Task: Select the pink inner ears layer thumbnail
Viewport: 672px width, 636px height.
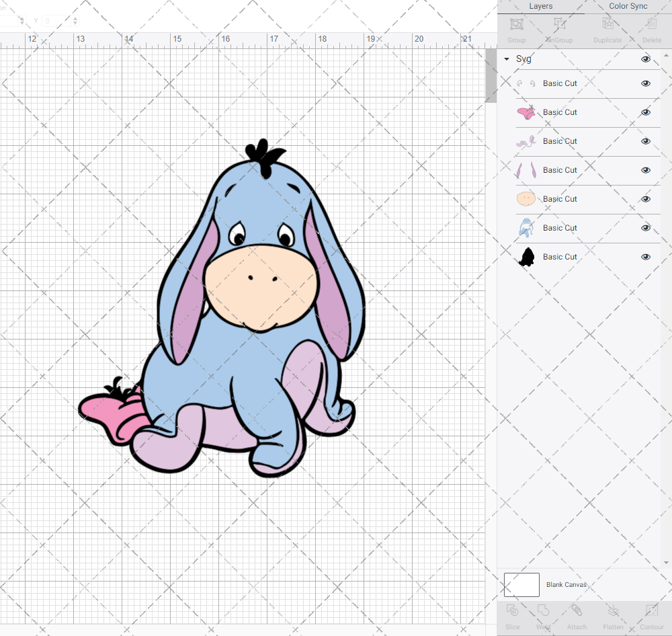Action: [526, 170]
